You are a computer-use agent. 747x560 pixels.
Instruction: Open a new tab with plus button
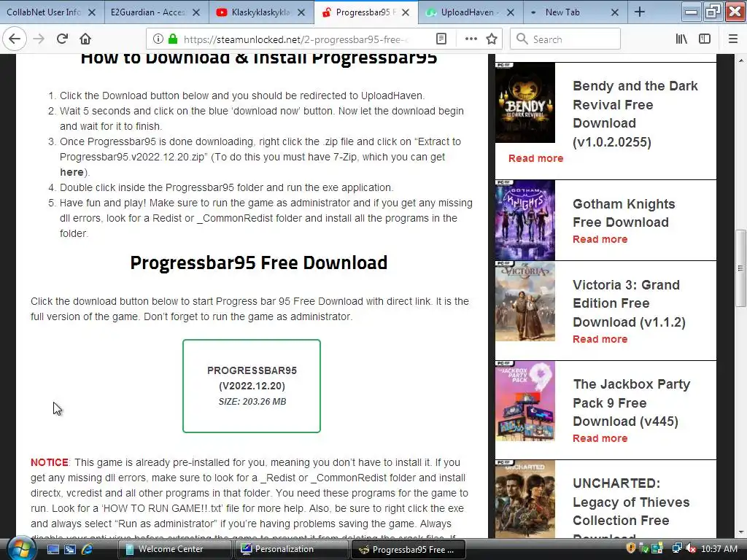pyautogui.click(x=639, y=12)
